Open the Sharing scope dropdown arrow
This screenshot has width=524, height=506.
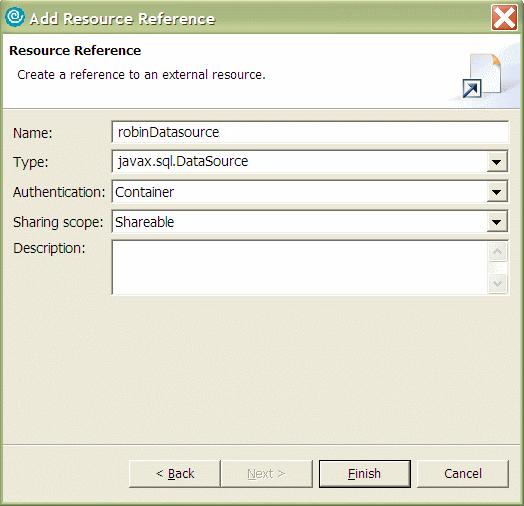pos(497,222)
